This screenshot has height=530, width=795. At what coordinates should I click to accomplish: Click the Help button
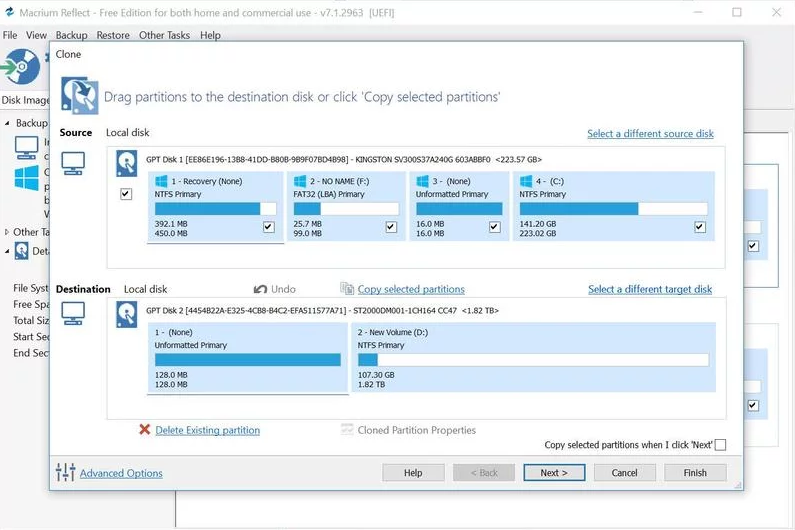point(413,473)
